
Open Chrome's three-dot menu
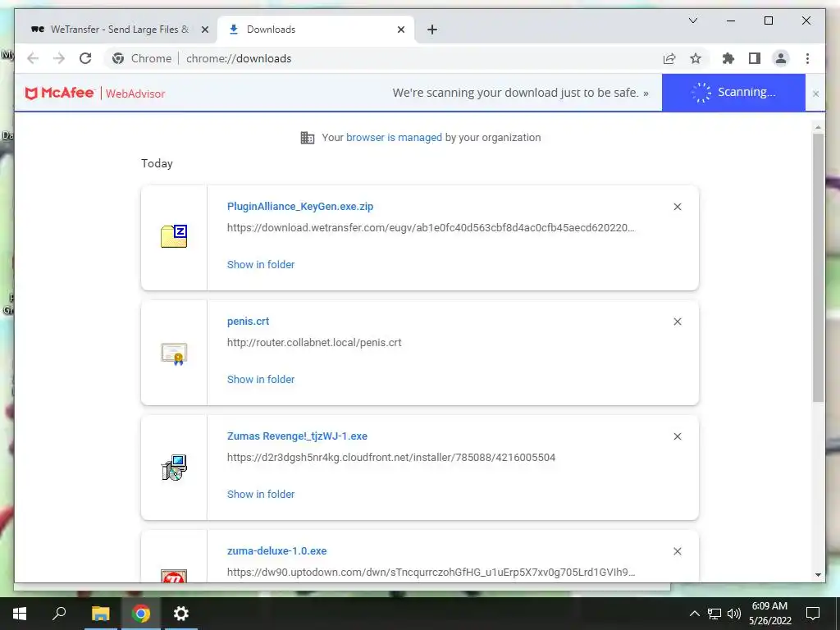807,58
